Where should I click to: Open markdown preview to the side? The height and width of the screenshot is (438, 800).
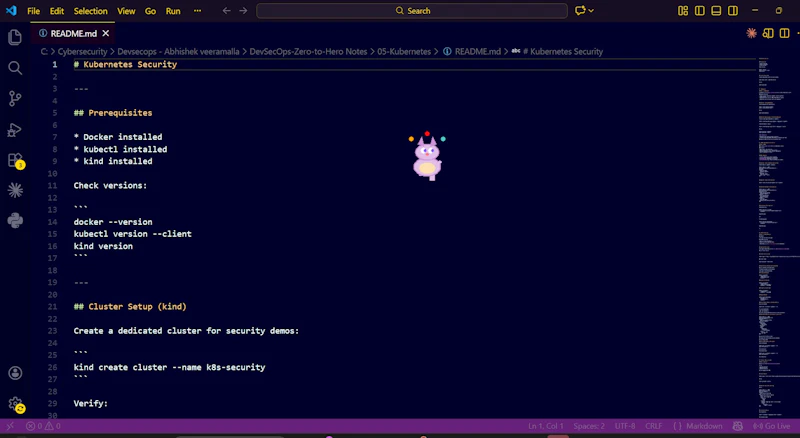tap(768, 33)
